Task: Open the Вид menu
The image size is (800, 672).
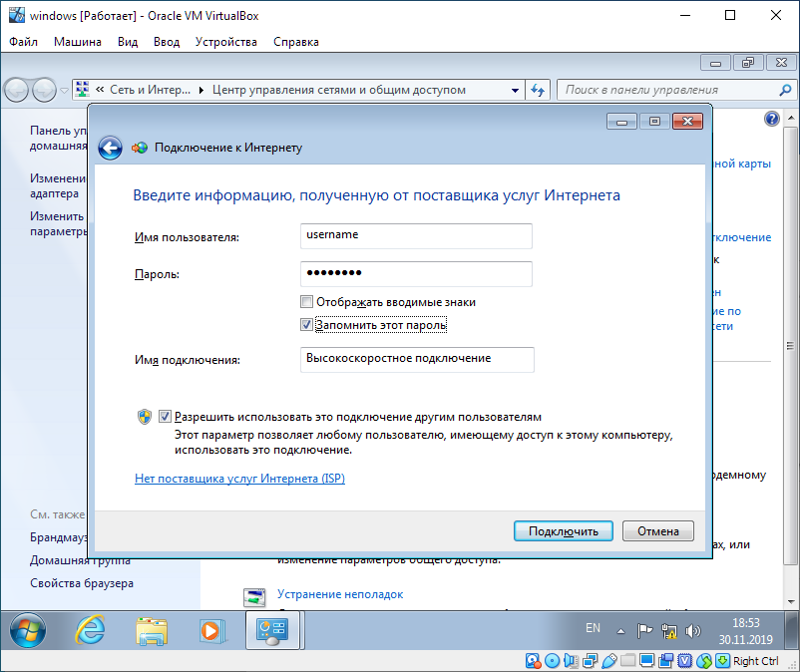Action: 128,42
